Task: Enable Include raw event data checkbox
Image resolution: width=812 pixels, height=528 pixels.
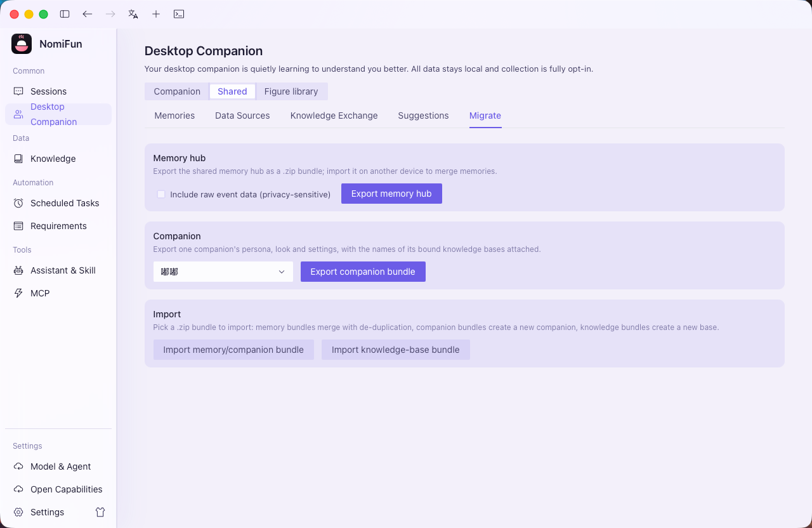Action: click(161, 194)
